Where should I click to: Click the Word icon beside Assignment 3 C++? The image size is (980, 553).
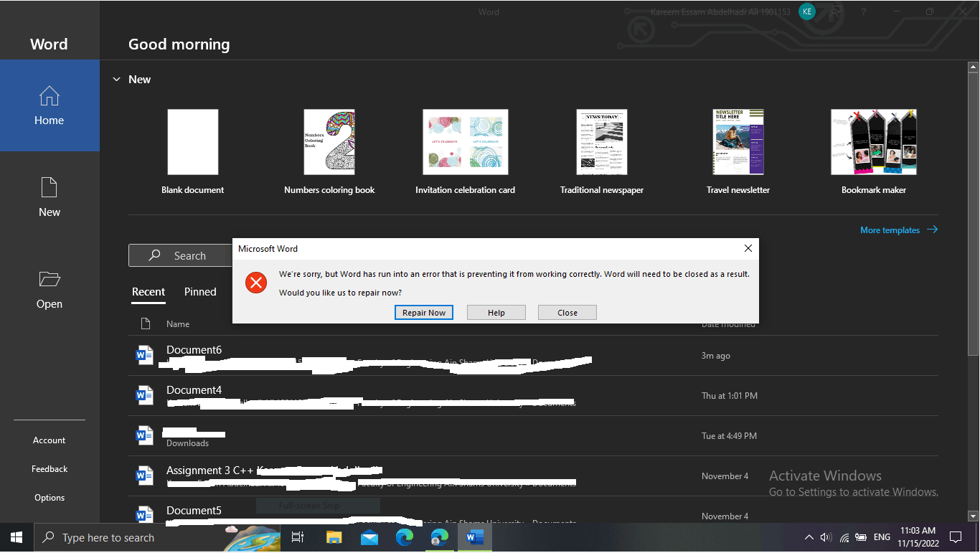pyautogui.click(x=145, y=476)
